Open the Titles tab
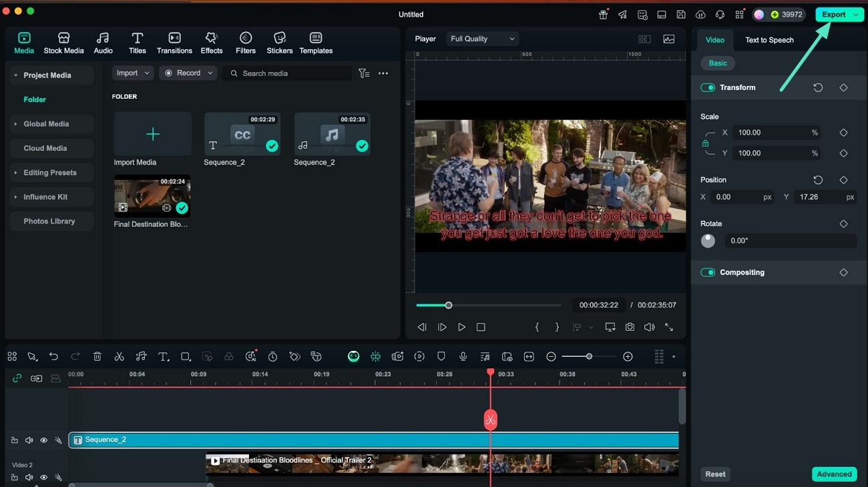Screen dimensions: 868x487 coord(138,43)
